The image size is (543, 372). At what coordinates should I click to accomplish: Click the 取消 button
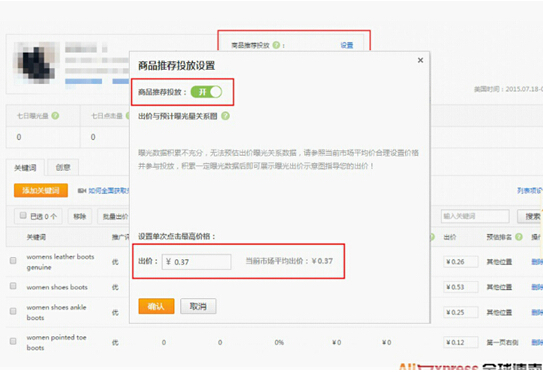[198, 306]
